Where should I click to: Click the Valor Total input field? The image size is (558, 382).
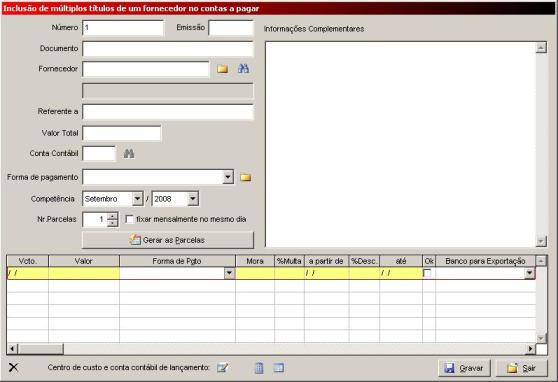click(x=122, y=133)
